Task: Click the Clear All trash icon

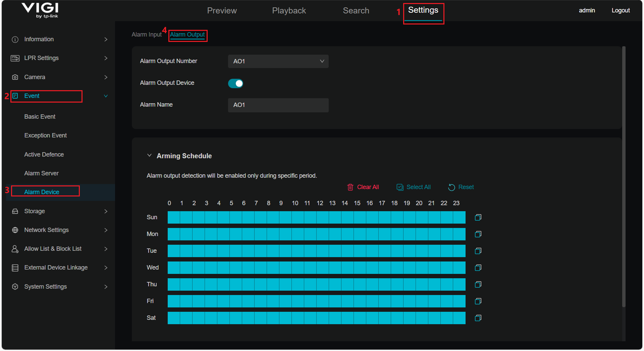Action: point(350,187)
